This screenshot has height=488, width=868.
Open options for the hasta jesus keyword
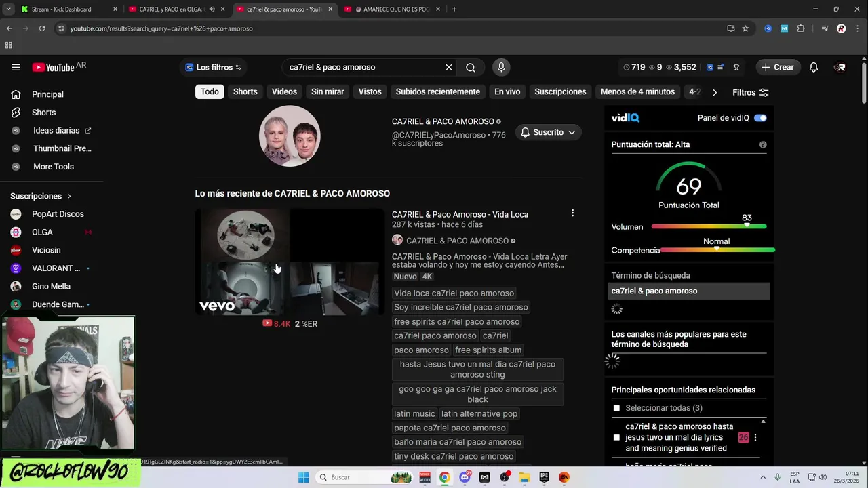coord(755,437)
